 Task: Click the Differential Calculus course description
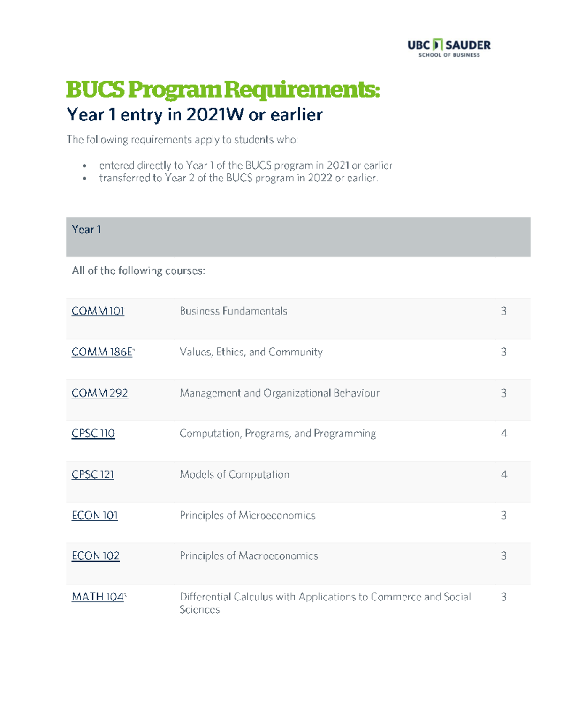pyautogui.click(x=325, y=597)
